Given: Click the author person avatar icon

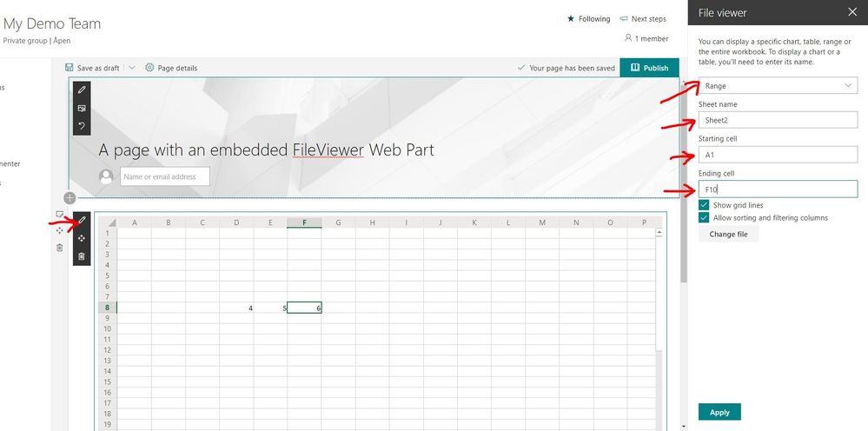Looking at the screenshot, I should [x=106, y=176].
